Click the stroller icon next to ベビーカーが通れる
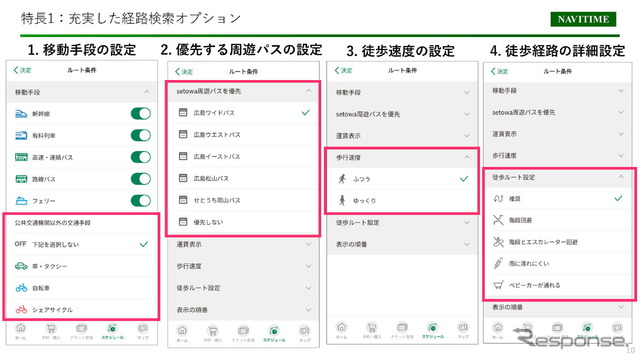The image size is (640, 360). click(498, 285)
